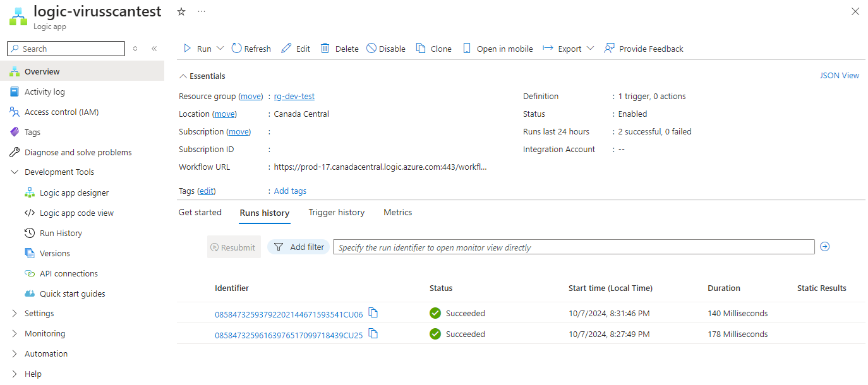
Task: Click the Access control (IAM) icon
Action: (15, 112)
